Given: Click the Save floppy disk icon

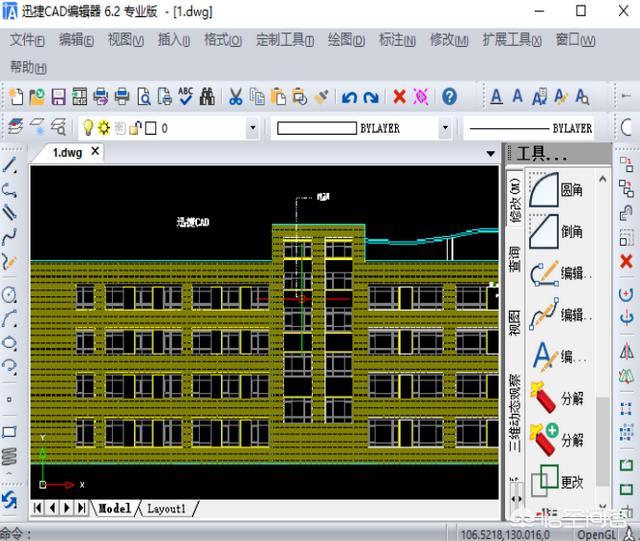Looking at the screenshot, I should (57, 97).
